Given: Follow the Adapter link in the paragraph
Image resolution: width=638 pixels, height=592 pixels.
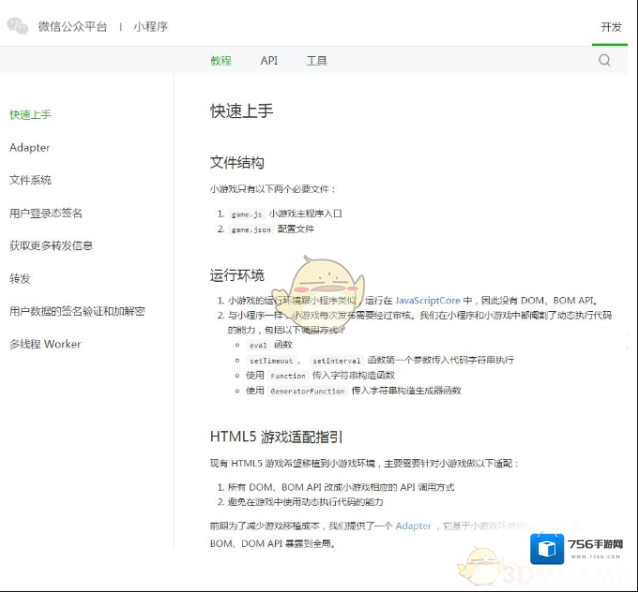Looking at the screenshot, I should [413, 526].
